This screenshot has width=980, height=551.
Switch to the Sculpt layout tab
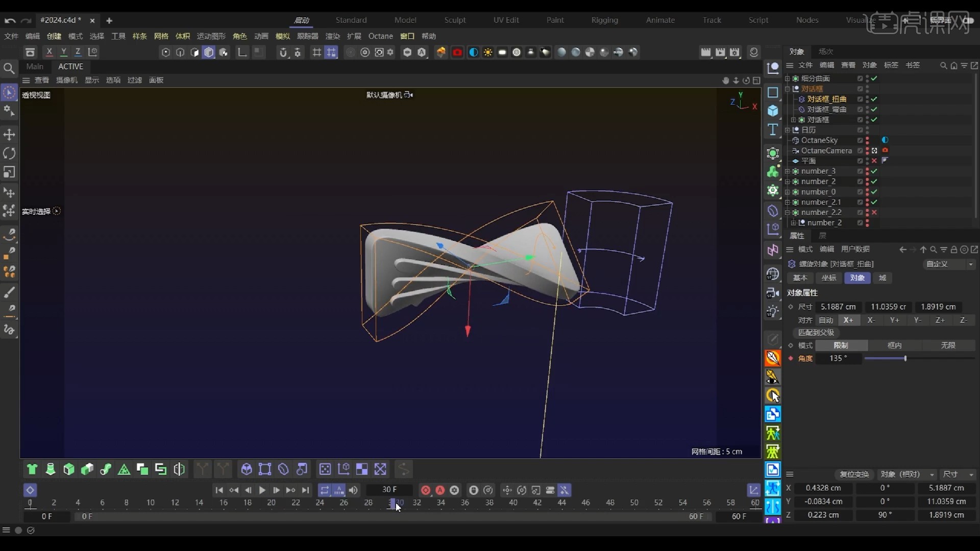455,20
